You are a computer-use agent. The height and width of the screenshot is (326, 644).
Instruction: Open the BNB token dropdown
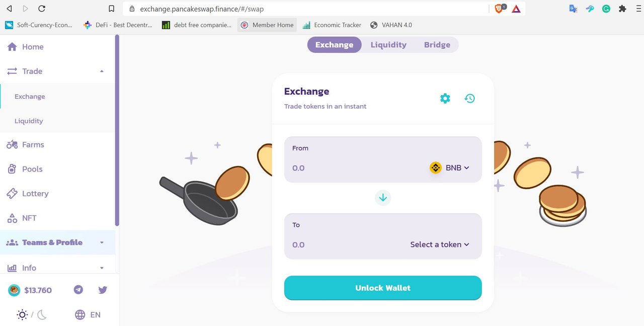450,168
